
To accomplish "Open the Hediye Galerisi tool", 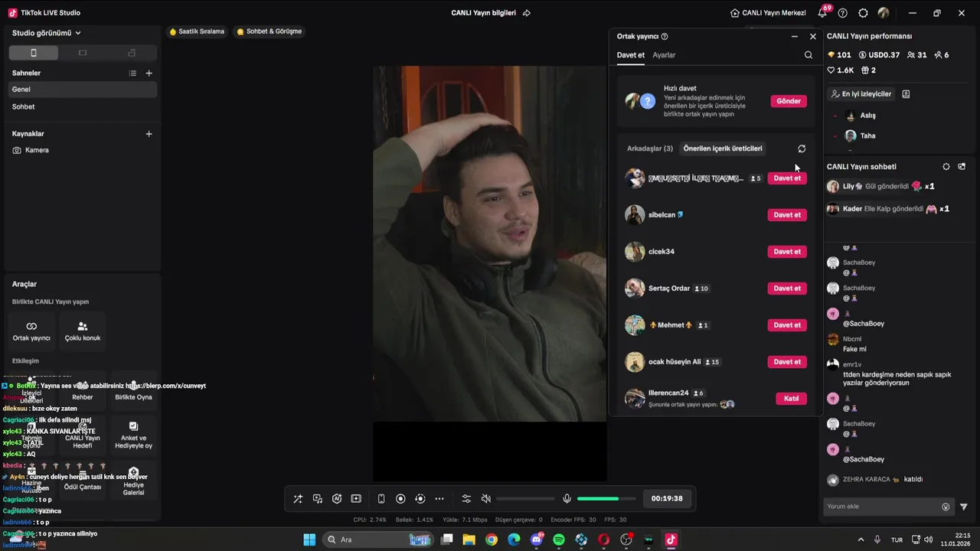I will coord(133,481).
